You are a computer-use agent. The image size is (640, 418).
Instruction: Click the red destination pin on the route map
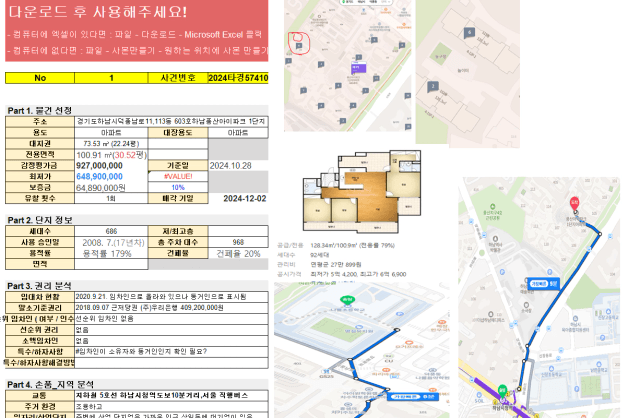tap(575, 202)
